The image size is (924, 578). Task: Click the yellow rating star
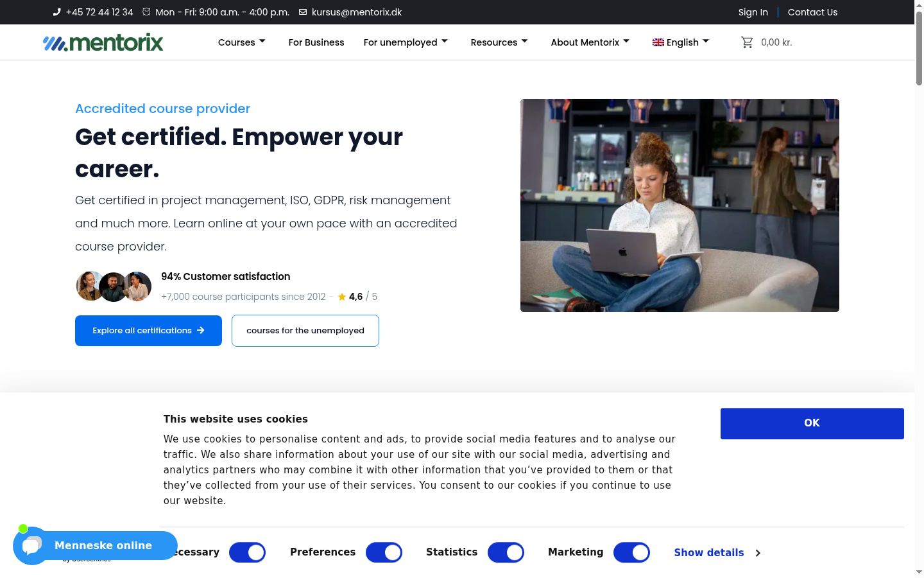(x=342, y=297)
